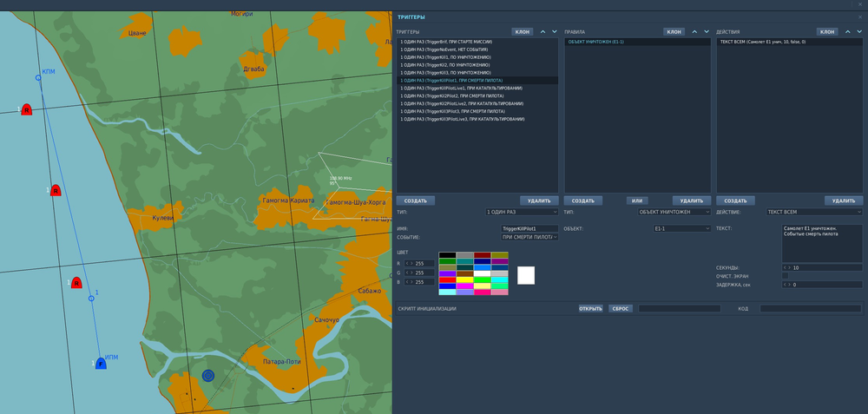Image resolution: width=868 pixels, height=414 pixels.
Task: Expand СОБЫТИЕ dropdown ПРИ СМЕРТИ ПИЛОТА
Action: 529,237
